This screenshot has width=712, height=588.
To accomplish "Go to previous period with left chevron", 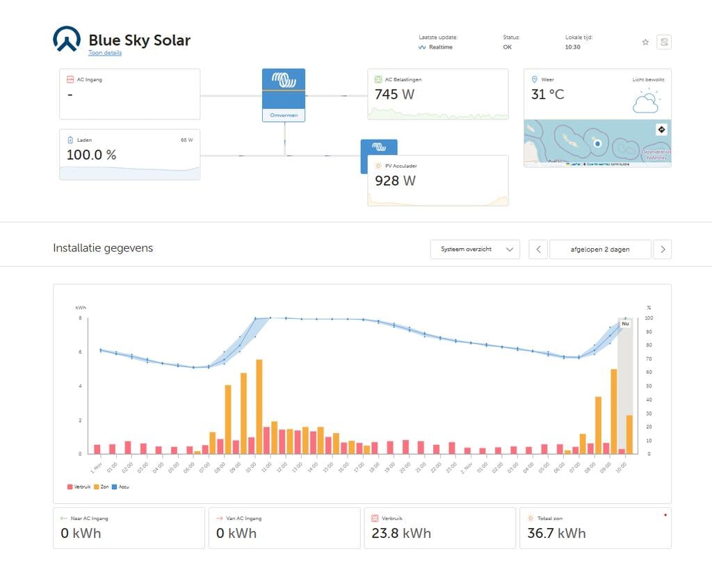I will [x=538, y=250].
